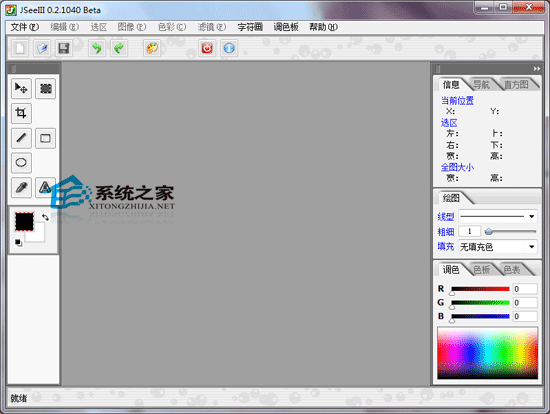The height and width of the screenshot is (414, 550).
Task: Click the 当前位置 label in info panel
Action: tap(457, 101)
